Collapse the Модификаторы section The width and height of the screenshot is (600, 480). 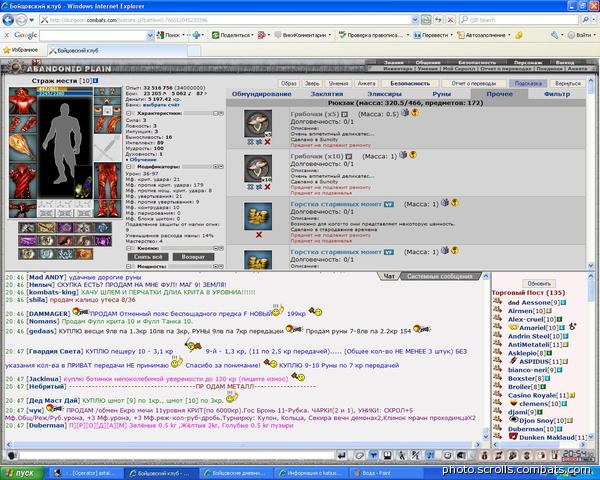[129, 167]
